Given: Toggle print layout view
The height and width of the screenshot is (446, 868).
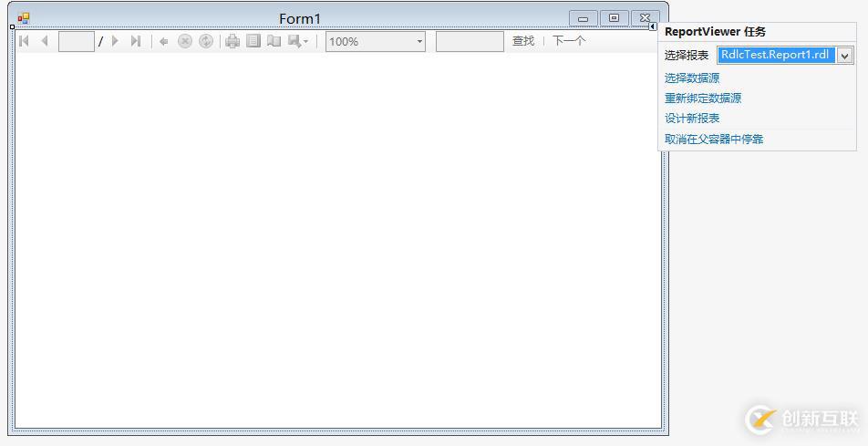Looking at the screenshot, I should tap(253, 42).
